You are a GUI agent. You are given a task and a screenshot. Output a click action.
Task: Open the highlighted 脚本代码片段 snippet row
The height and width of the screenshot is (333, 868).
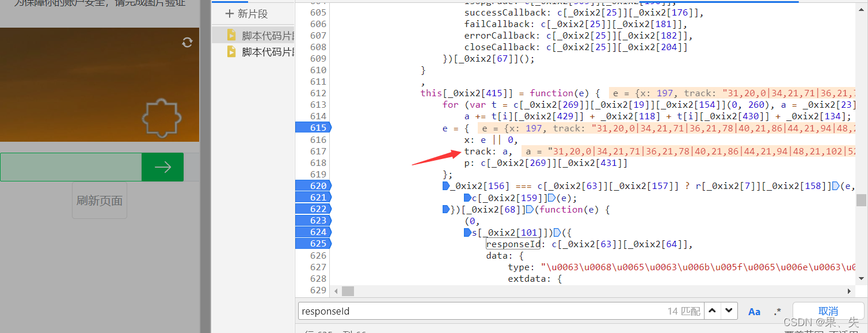click(253, 35)
